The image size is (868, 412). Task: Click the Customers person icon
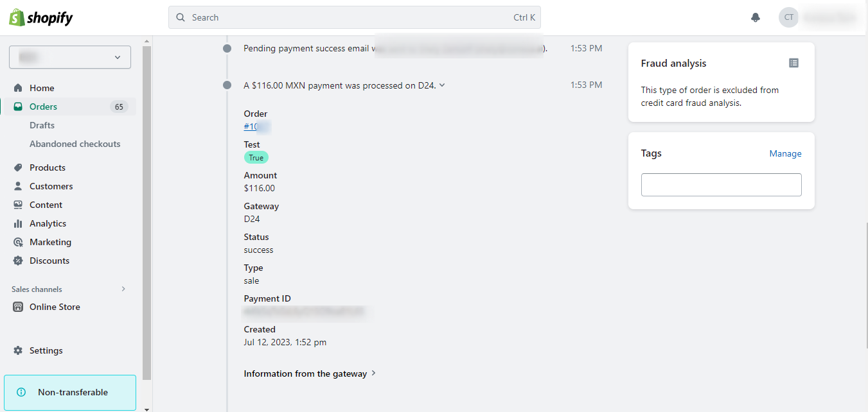tap(18, 186)
